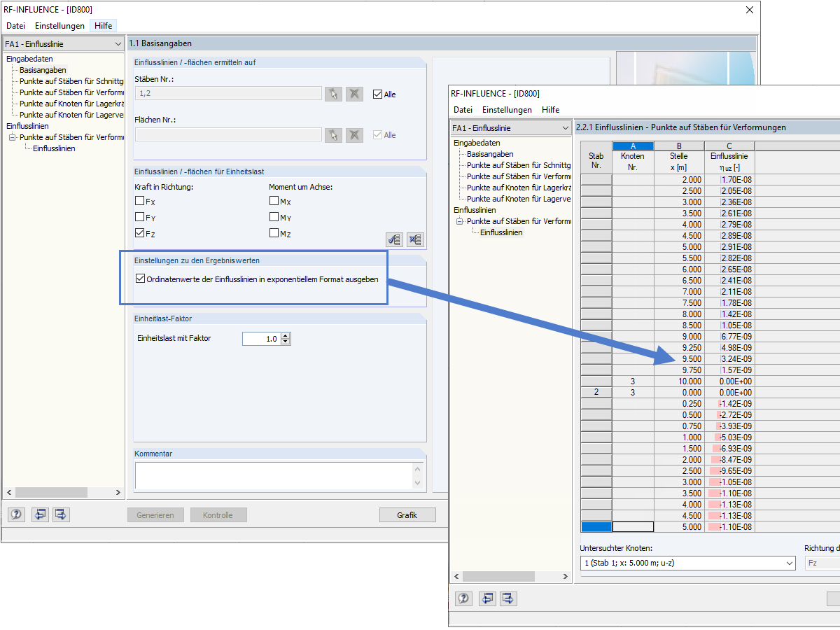
Task: Select Basisangaben in back window tree
Action: click(x=43, y=70)
